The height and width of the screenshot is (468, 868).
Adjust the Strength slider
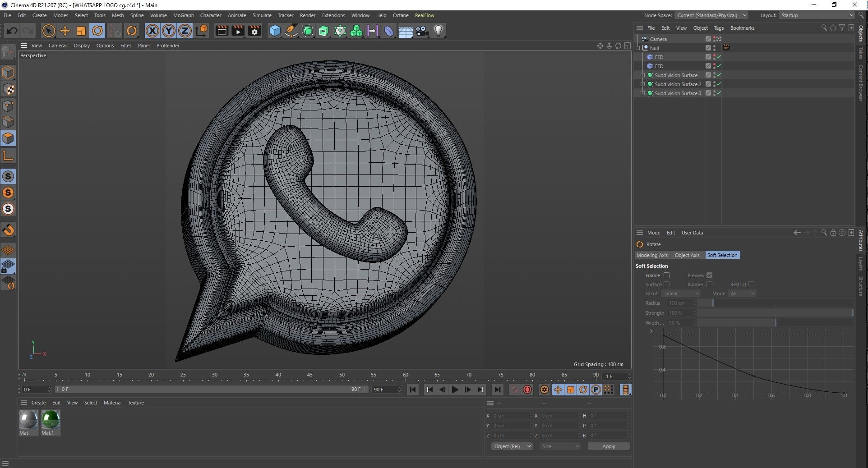[x=775, y=313]
